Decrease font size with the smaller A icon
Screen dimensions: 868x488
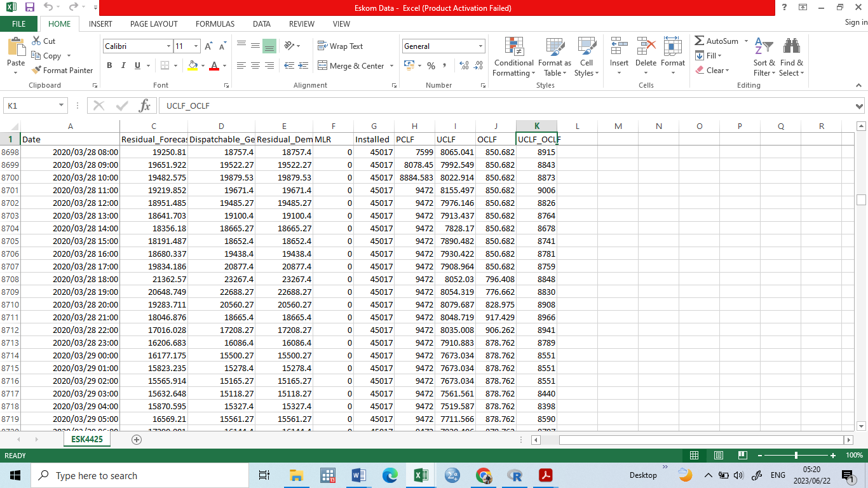coord(222,46)
